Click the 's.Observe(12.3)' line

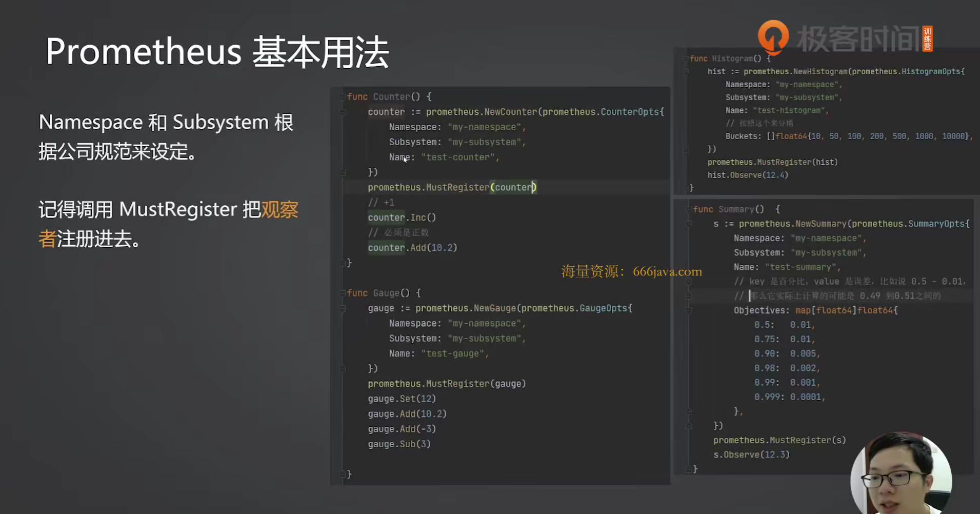click(751, 455)
